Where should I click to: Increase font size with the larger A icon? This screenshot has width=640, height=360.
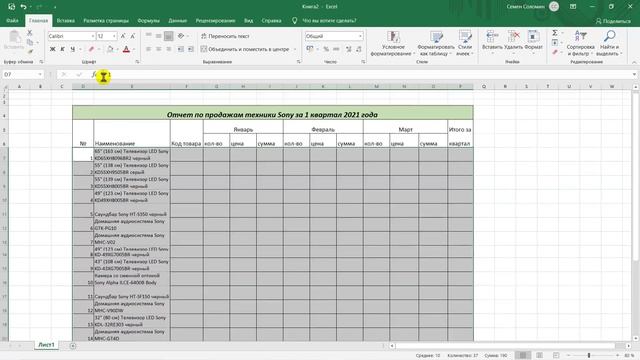(x=123, y=36)
